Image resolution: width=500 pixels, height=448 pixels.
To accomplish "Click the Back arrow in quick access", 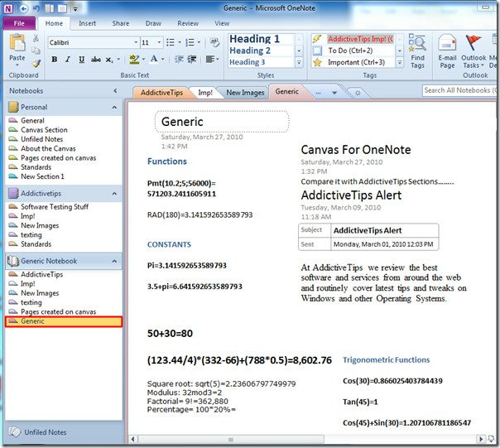I will (x=24, y=8).
